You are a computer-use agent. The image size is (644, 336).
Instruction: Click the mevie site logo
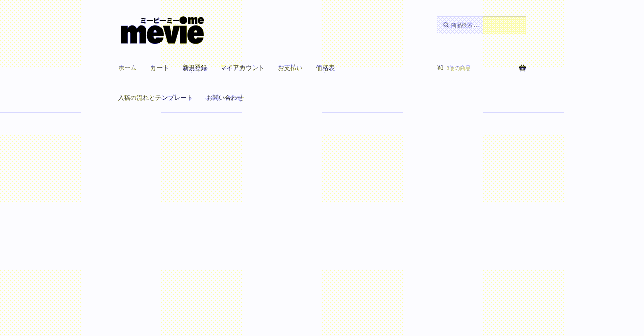click(x=162, y=30)
